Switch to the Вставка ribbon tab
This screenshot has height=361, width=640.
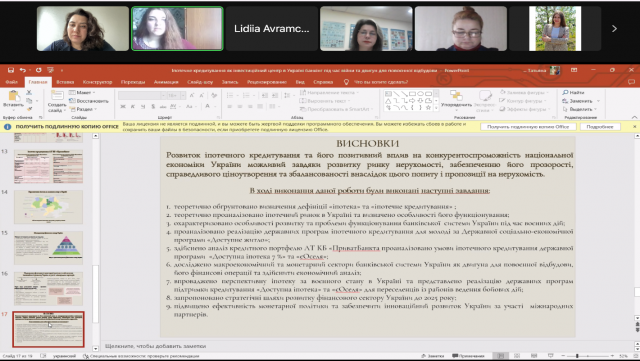65,82
